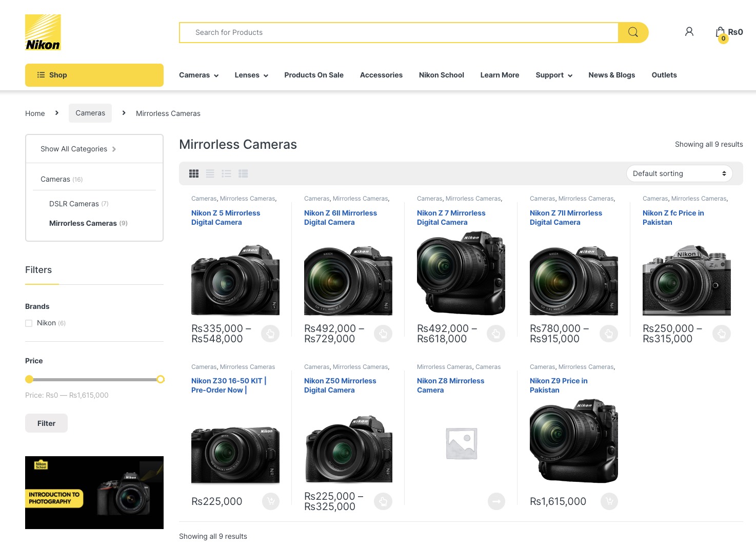Click the Search for Products field
The image size is (756, 546).
click(399, 32)
